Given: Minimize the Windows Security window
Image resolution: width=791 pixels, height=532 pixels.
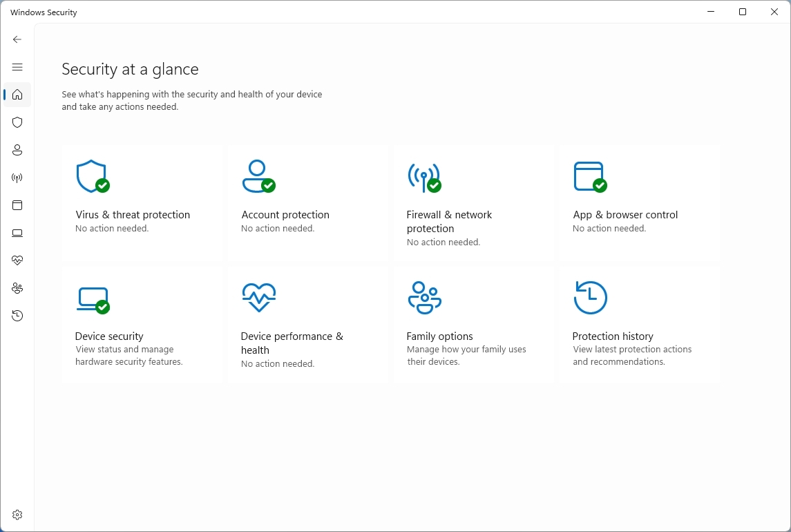Looking at the screenshot, I should pyautogui.click(x=711, y=12).
